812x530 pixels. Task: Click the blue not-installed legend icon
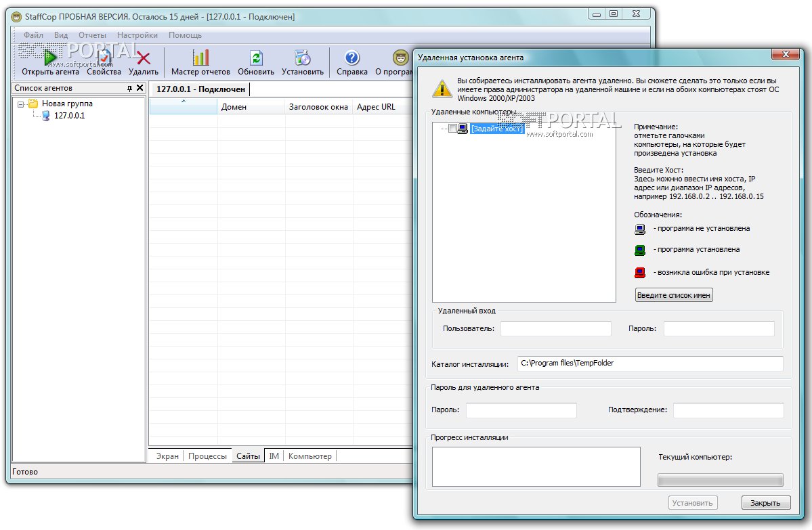coord(640,229)
